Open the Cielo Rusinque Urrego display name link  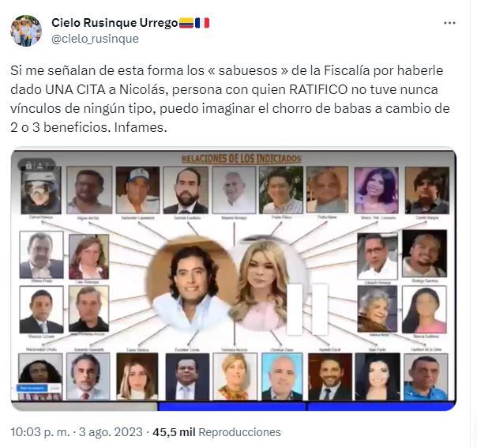click(115, 23)
